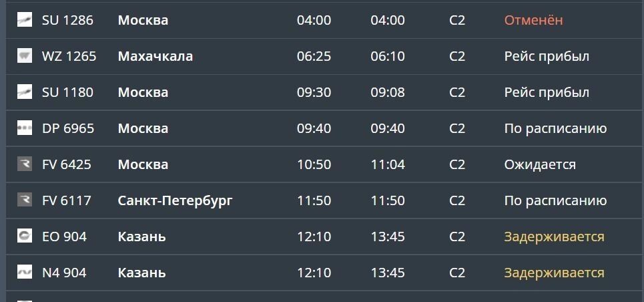Screen dimensions: 644x302
Task: Open flight number N4 904
Action: (x=64, y=273)
